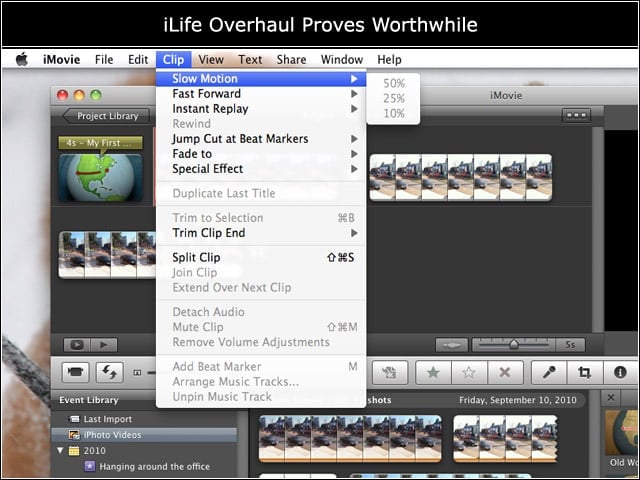The image size is (640, 480).
Task: Expand Jump Cut at Beat Markers submenu
Action: pos(261,139)
